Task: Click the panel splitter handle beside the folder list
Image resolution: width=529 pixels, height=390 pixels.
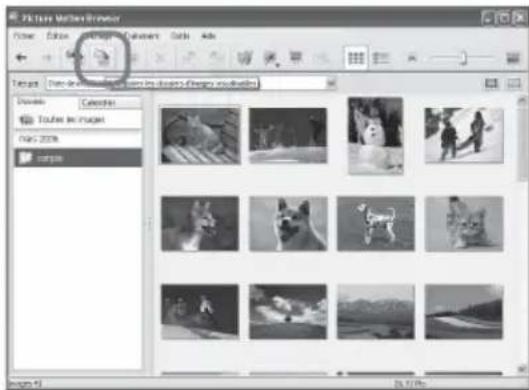Action: coord(149,224)
